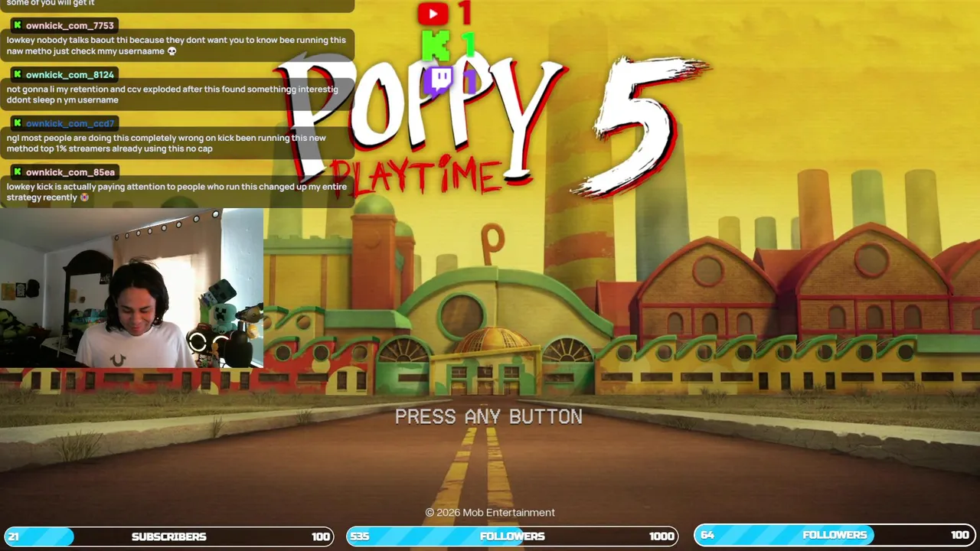Click the PRESS ANY BUTTON prompt

tap(488, 416)
